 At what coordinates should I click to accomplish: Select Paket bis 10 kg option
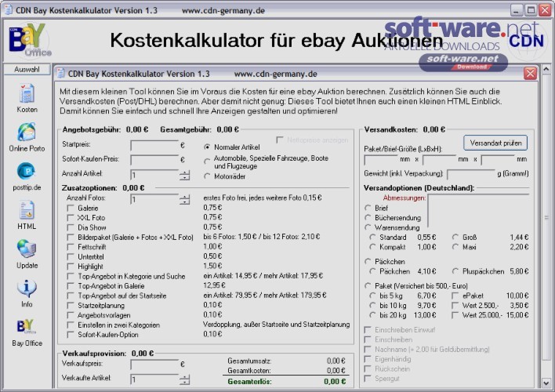point(372,305)
